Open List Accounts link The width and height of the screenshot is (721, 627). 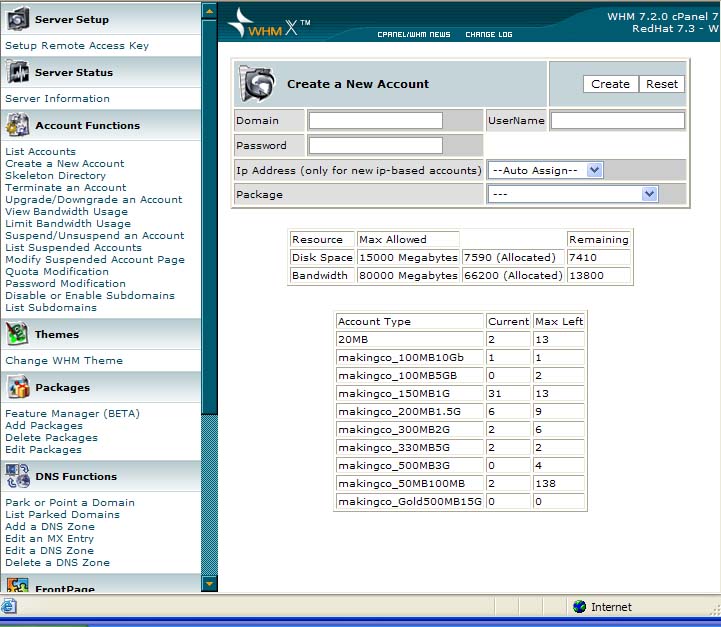[x=40, y=151]
